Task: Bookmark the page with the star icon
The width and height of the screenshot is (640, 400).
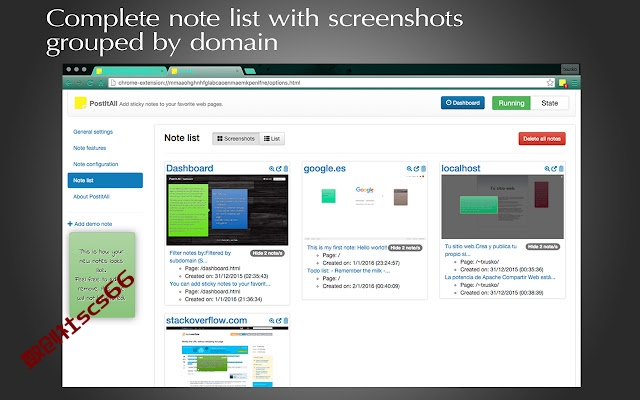Action: coord(550,83)
